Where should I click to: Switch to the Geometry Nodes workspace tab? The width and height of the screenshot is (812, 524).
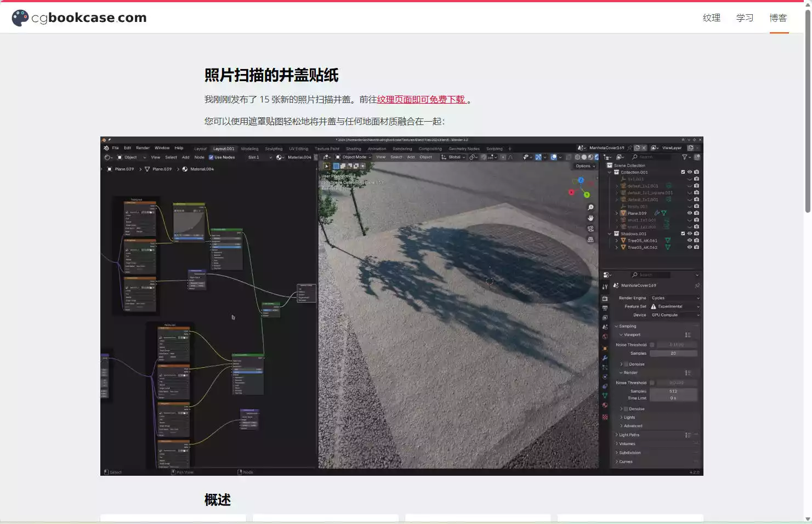click(464, 149)
